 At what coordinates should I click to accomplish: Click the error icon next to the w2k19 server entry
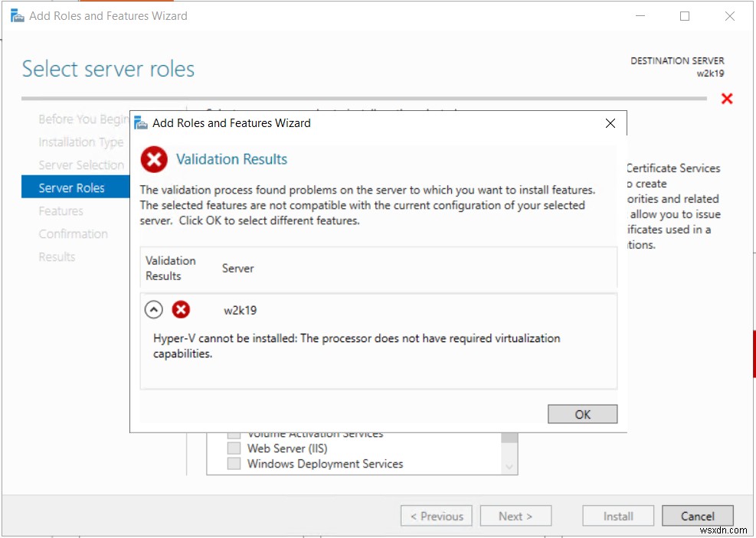[x=179, y=310]
